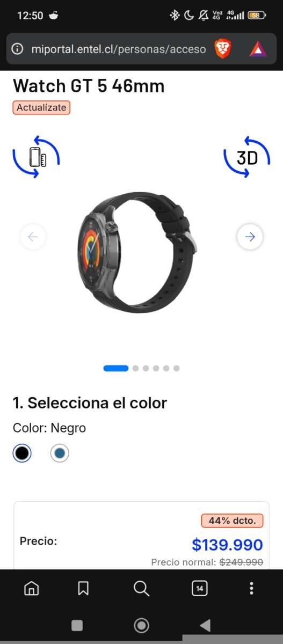Image resolution: width=283 pixels, height=644 pixels.
Task: Select the blue color option
Action: point(60,453)
